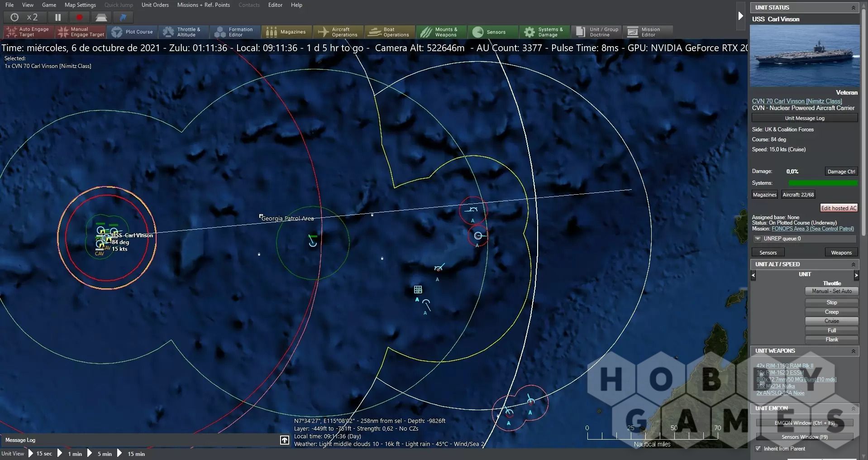The height and width of the screenshot is (460, 868).
Task: Open the Help menu
Action: tap(296, 5)
